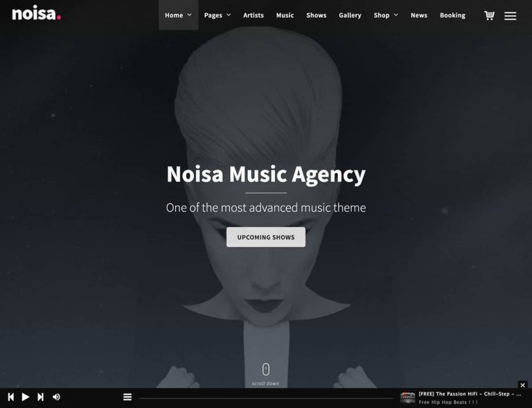Screen dimensions: 532x408
Task: Skip to previous track in player
Action: [11, 397]
